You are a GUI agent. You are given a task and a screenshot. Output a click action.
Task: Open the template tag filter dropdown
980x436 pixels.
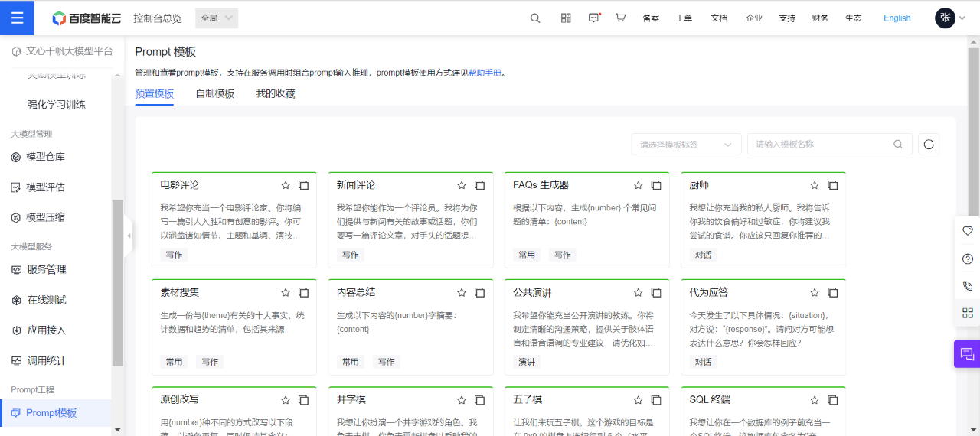click(686, 144)
